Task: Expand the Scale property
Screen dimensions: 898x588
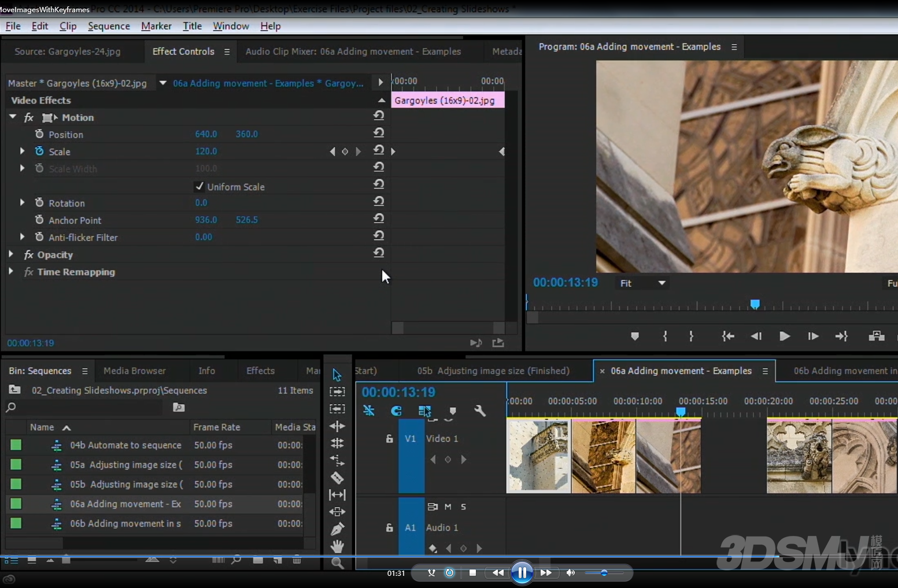Action: (x=22, y=151)
